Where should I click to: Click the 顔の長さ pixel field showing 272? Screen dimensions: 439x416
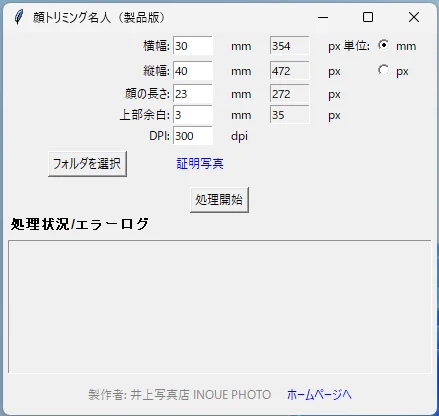(290, 94)
